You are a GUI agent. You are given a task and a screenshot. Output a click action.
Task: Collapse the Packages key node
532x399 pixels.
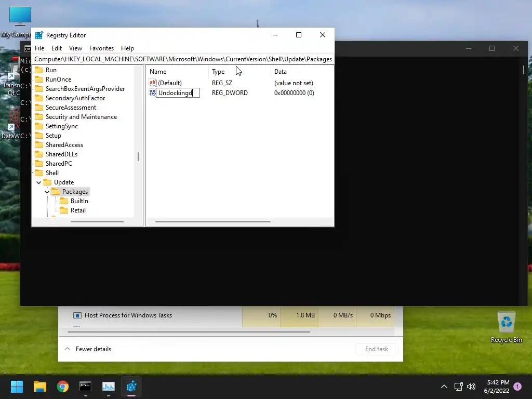click(x=47, y=192)
